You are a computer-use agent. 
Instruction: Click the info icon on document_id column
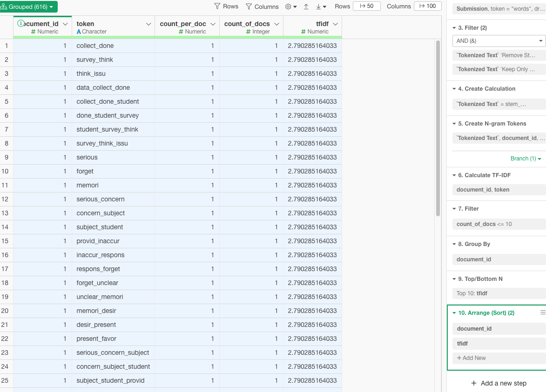click(x=20, y=24)
